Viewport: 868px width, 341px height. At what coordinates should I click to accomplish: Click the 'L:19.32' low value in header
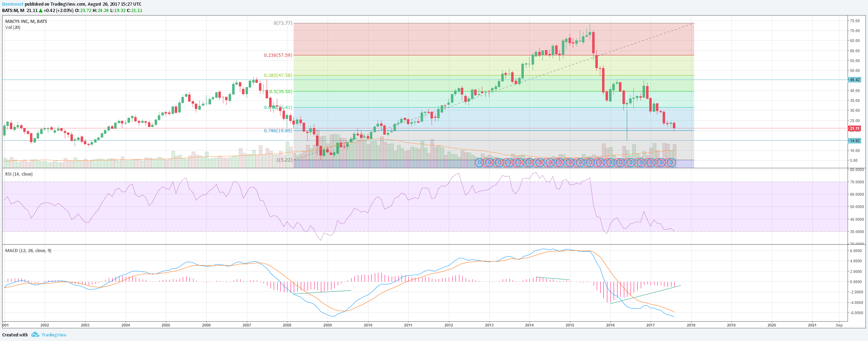tap(118, 11)
